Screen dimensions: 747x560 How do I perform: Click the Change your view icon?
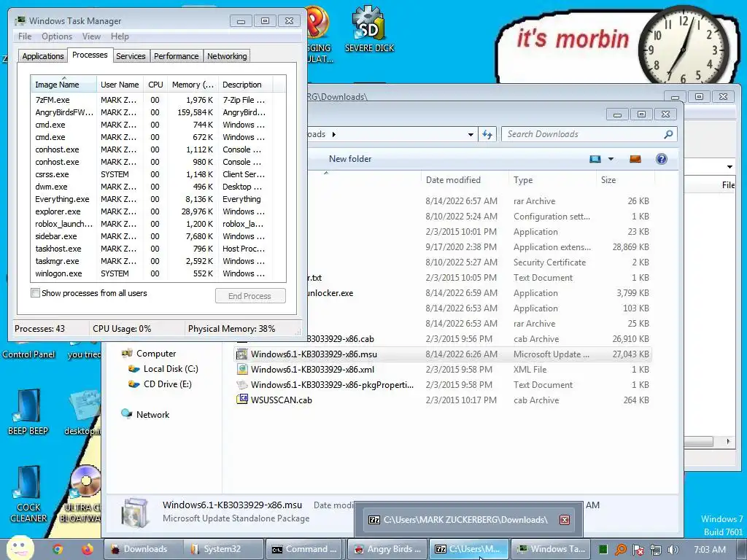595,159
